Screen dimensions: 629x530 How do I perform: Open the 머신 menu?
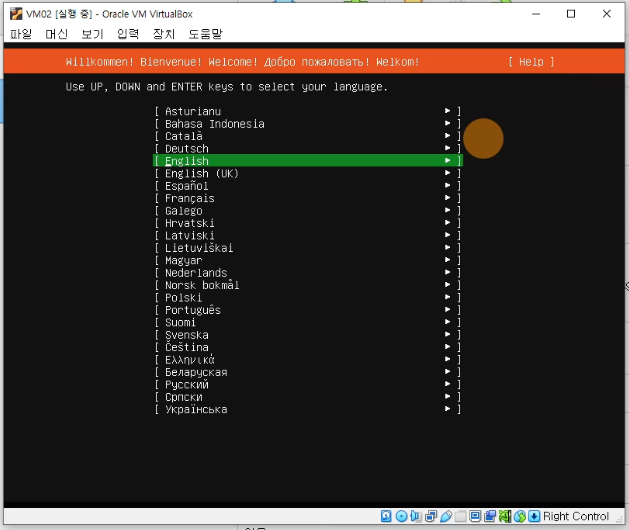point(57,34)
